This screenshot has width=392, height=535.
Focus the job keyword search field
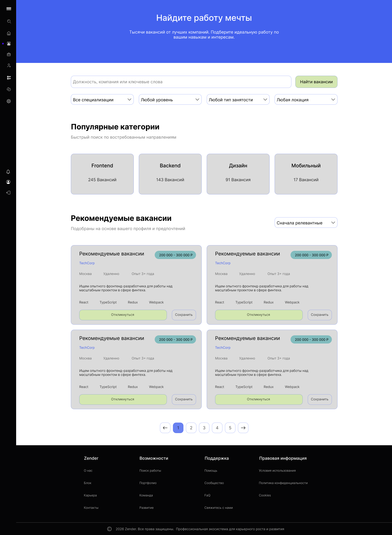[x=181, y=82]
